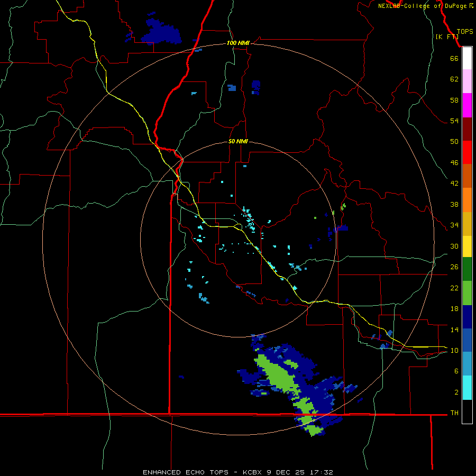Click the TH legend threshold label

tap(454, 413)
